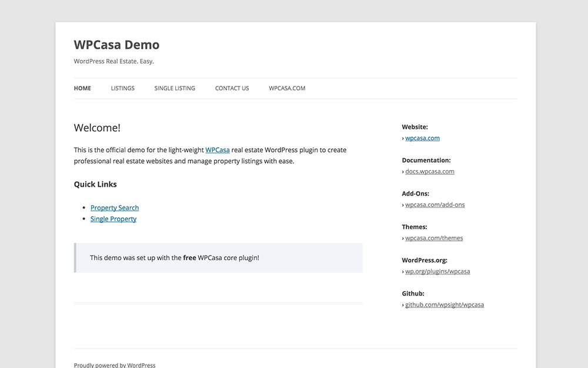This screenshot has height=368, width=588.
Task: Open the wpcasa.com/themes link
Action: 434,238
